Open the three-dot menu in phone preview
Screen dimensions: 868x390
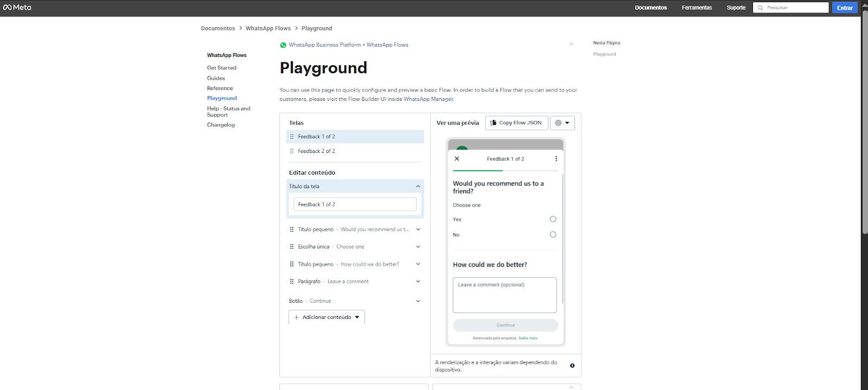[556, 159]
